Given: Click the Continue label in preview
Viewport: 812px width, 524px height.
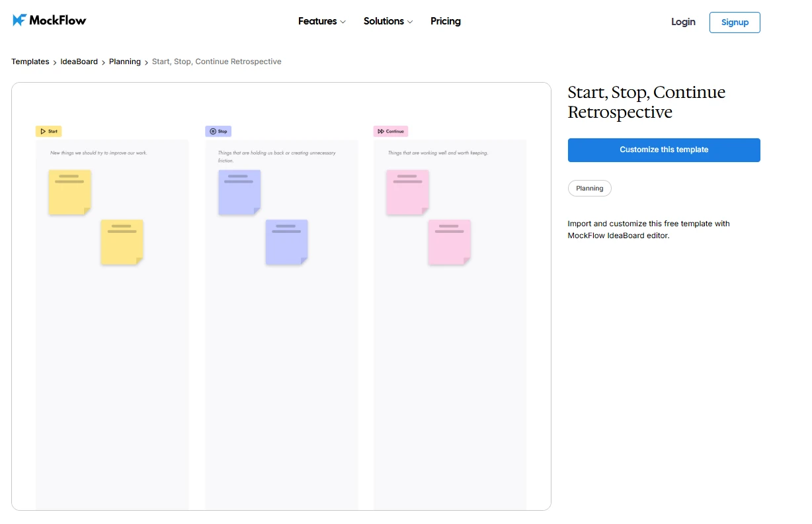Looking at the screenshot, I should tap(391, 132).
